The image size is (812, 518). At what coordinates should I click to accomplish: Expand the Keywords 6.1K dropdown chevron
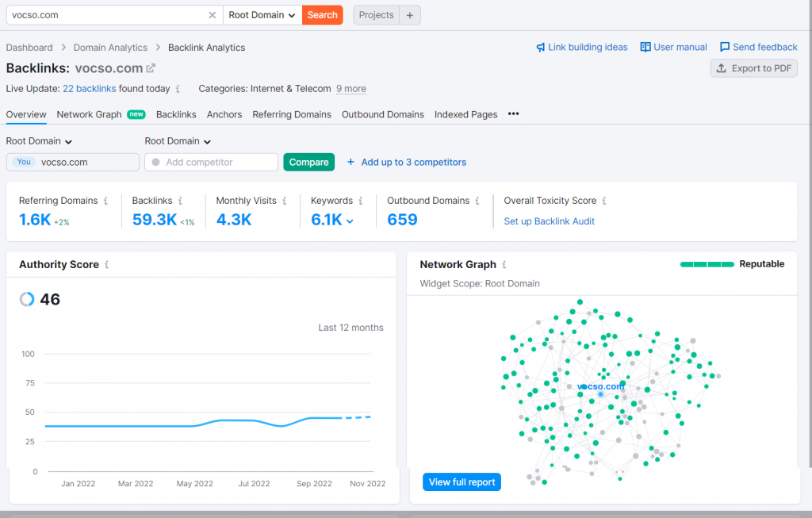(x=350, y=221)
